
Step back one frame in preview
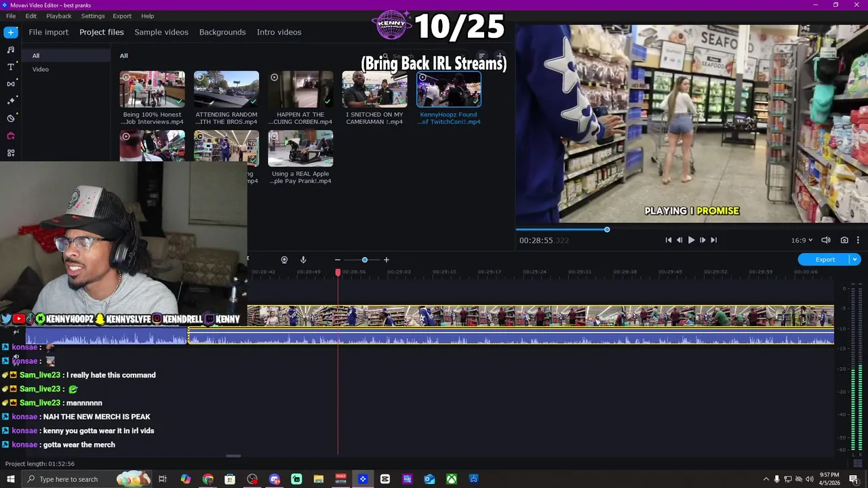coord(679,240)
